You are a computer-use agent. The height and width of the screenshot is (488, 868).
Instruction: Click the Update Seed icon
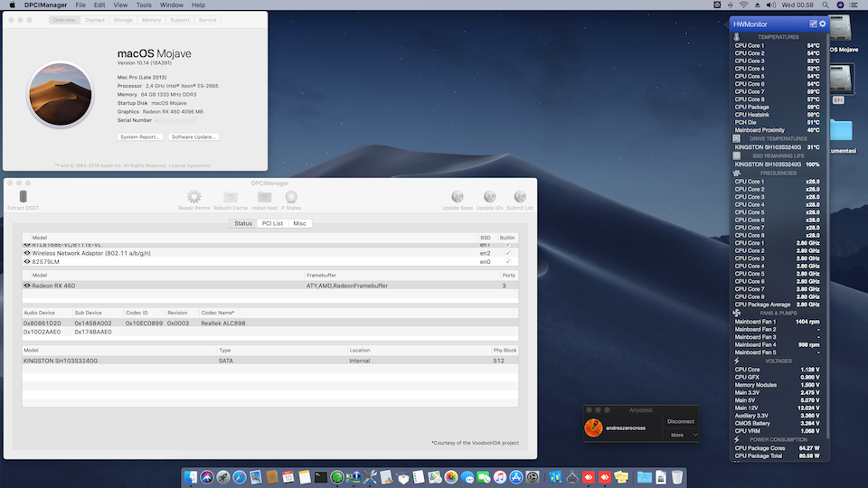coord(458,197)
